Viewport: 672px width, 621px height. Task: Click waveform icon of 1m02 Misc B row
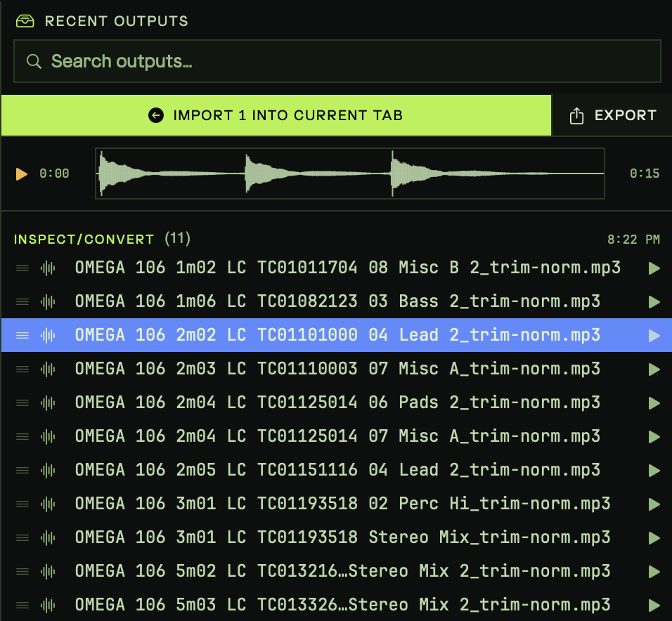click(48, 268)
